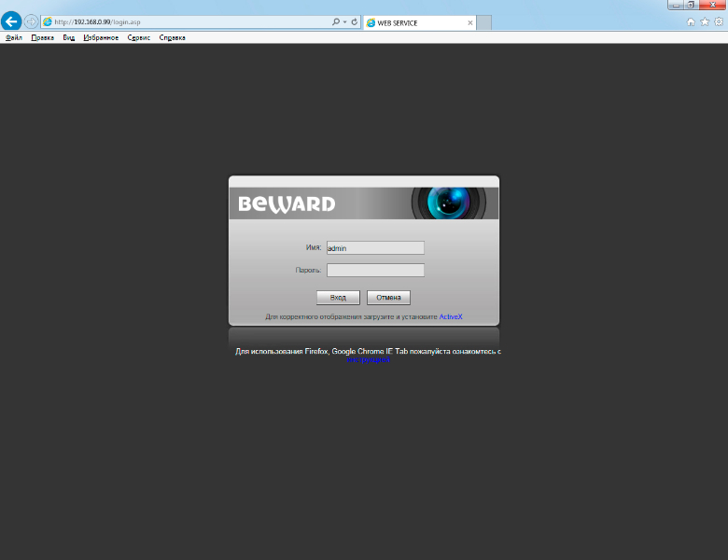Open the Tools gear icon

pyautogui.click(x=719, y=21)
